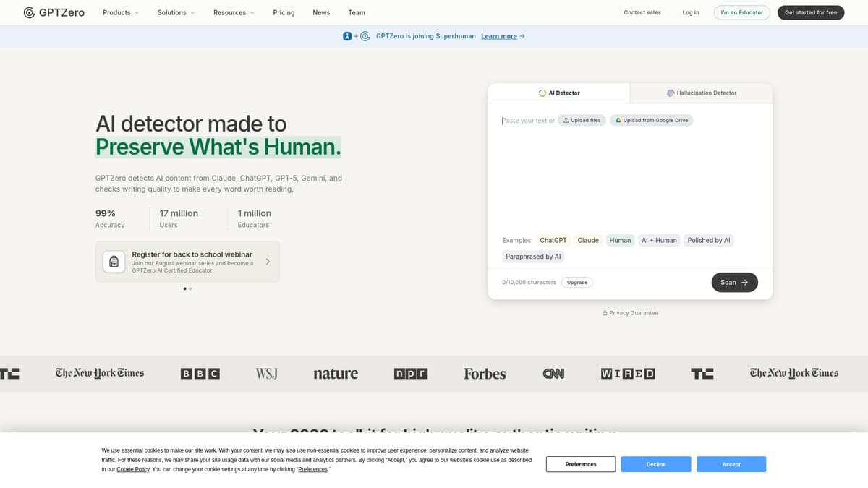The image size is (868, 488).
Task: Follow the Learn more banner link
Action: click(x=499, y=36)
